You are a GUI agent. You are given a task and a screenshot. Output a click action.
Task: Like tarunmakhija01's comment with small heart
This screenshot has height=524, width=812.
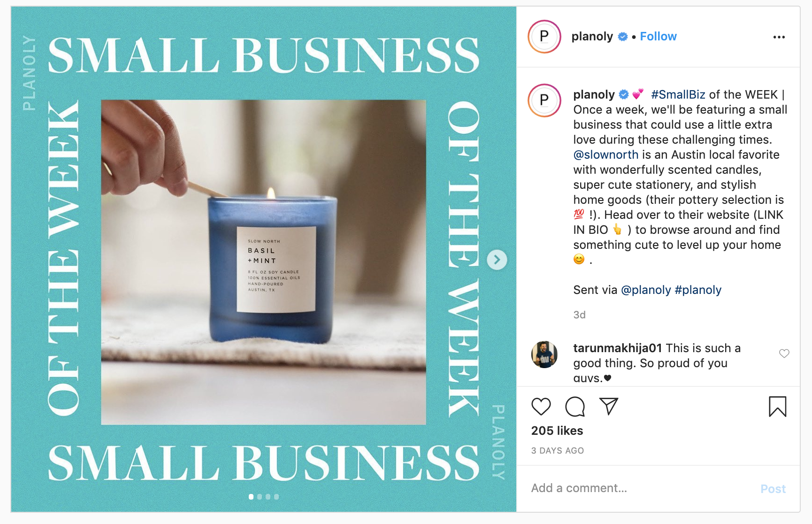784,354
